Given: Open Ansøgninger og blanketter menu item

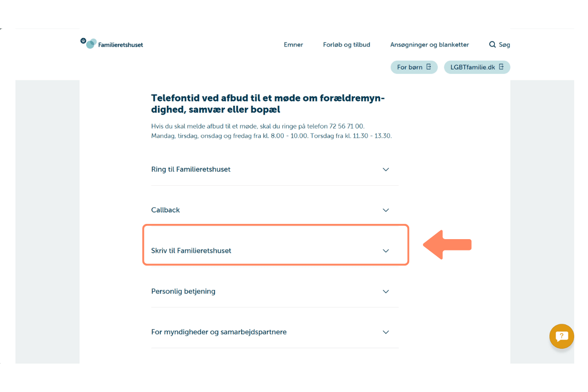Looking at the screenshot, I should [430, 45].
